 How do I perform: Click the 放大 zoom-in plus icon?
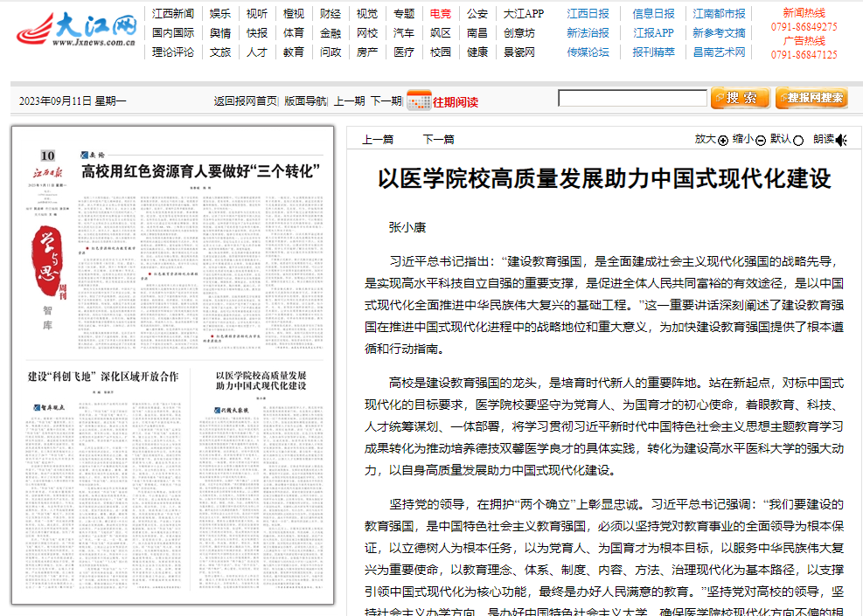click(723, 141)
